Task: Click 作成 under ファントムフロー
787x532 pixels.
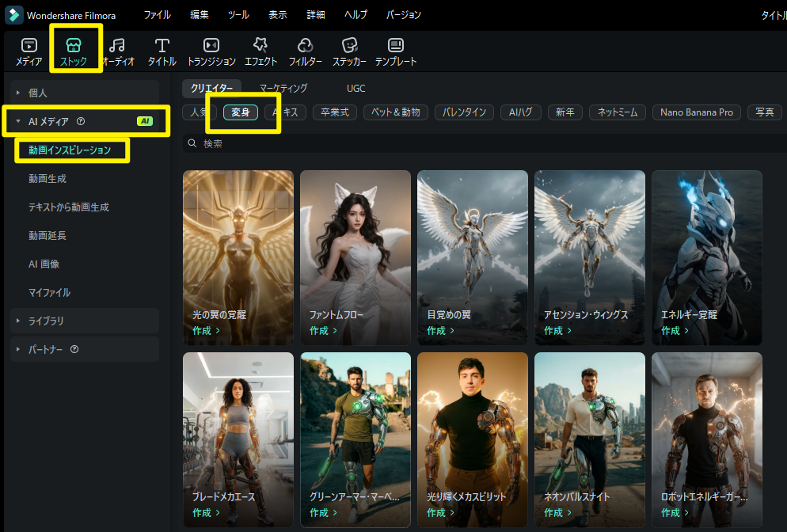Action: 323,331
